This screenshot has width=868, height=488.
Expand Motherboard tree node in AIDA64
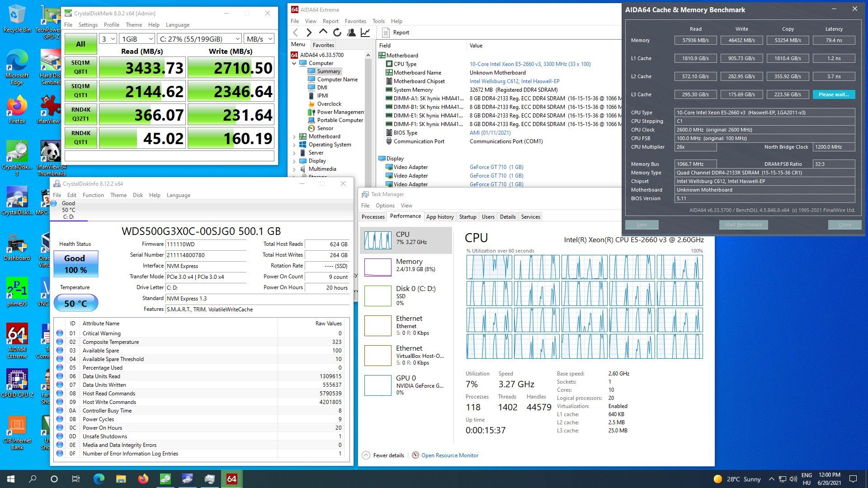tap(294, 136)
